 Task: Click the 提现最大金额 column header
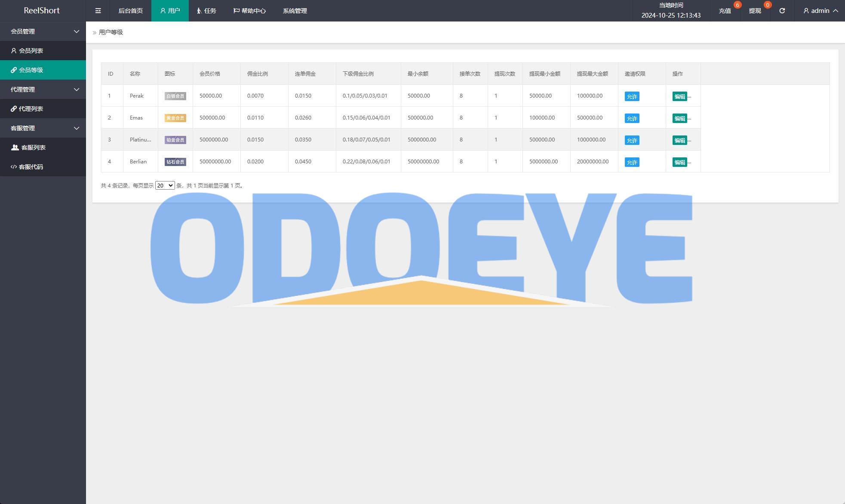pyautogui.click(x=594, y=74)
